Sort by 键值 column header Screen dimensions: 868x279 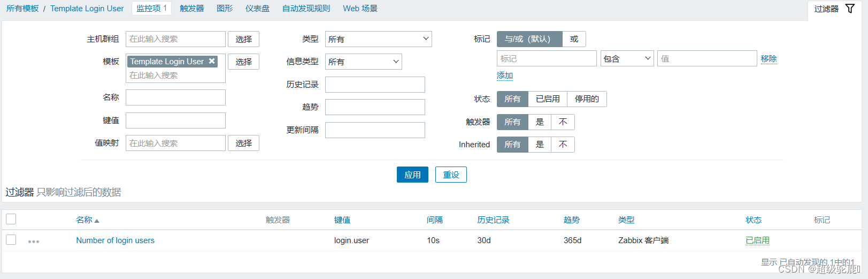click(342, 220)
